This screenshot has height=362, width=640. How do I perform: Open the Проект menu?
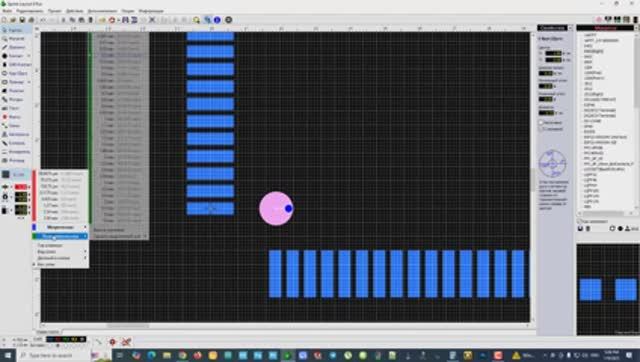54,11
